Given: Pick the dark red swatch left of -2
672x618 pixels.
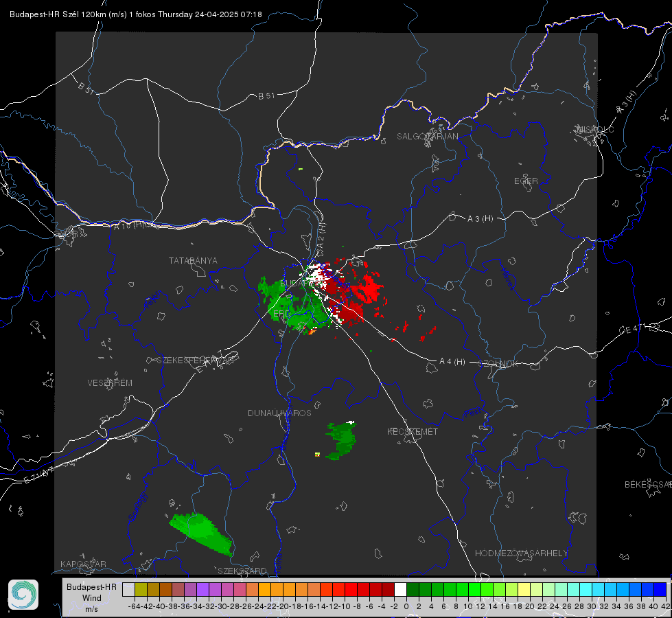Looking at the screenshot, I should click(x=388, y=589).
